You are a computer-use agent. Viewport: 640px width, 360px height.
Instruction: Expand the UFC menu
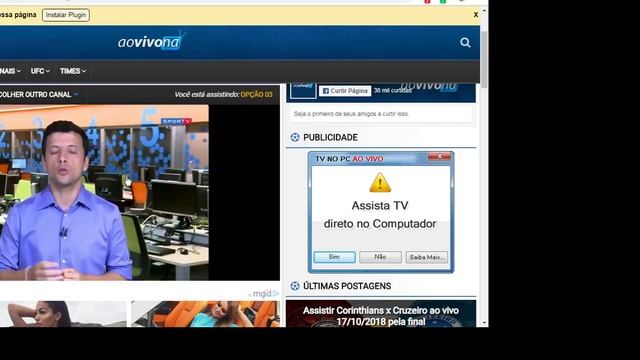pyautogui.click(x=40, y=71)
